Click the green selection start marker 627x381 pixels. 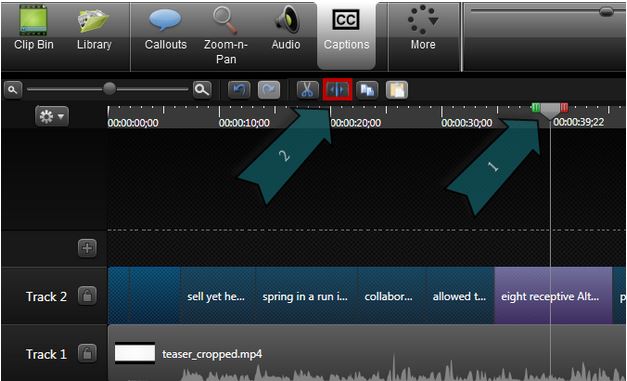(x=535, y=107)
